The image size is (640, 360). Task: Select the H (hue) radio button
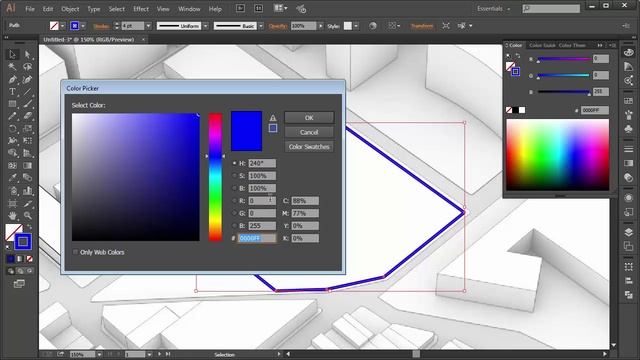(234, 163)
